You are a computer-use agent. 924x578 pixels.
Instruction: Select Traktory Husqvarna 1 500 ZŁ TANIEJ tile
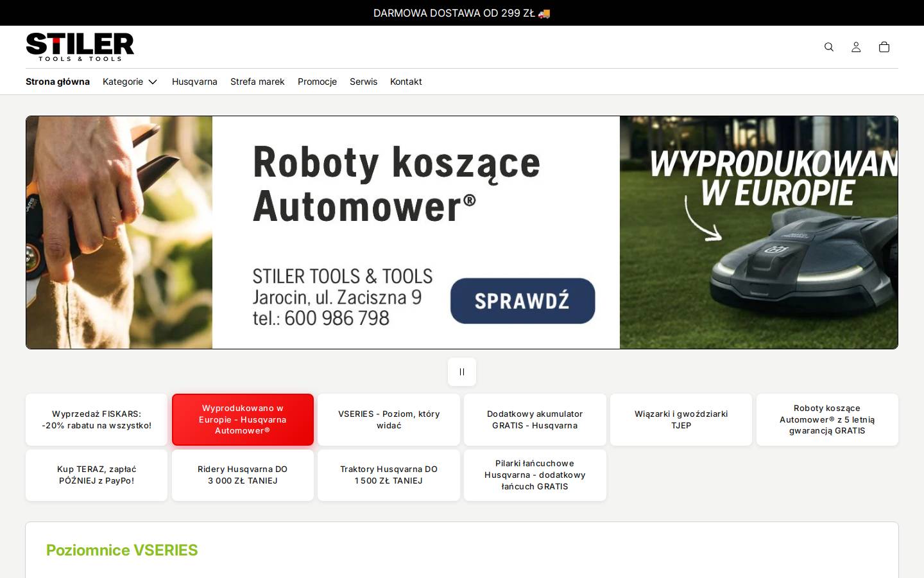[389, 475]
